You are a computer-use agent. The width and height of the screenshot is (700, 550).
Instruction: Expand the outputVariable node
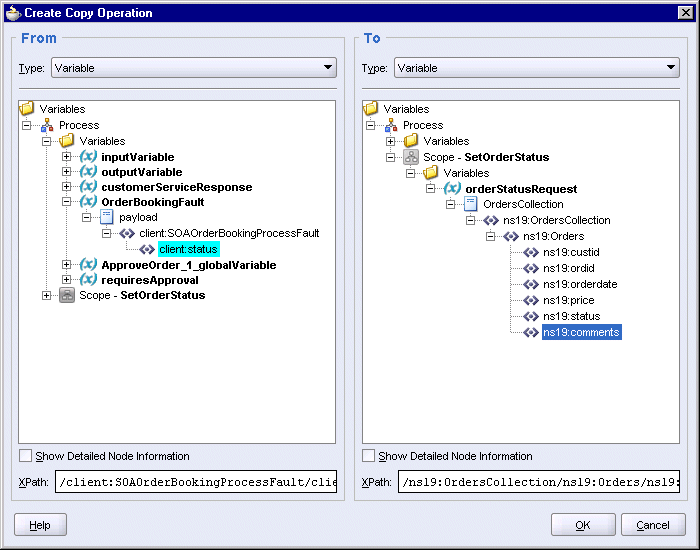point(67,172)
